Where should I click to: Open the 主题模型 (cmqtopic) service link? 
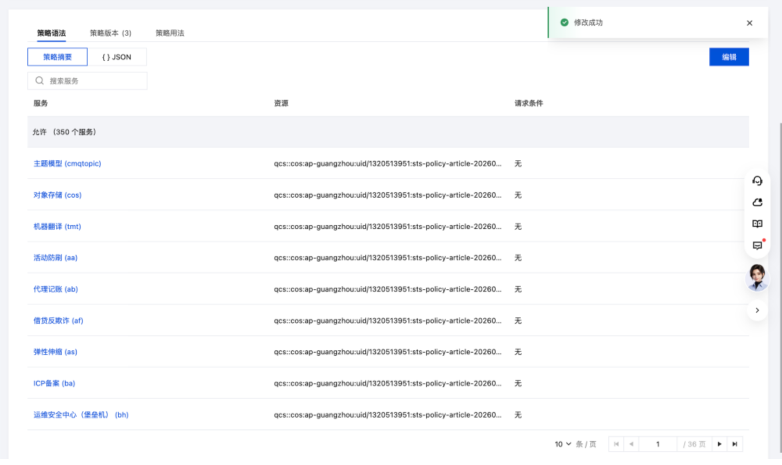[67, 164]
